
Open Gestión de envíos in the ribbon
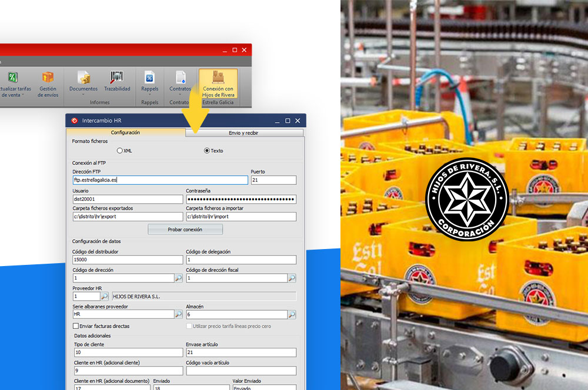48,83
